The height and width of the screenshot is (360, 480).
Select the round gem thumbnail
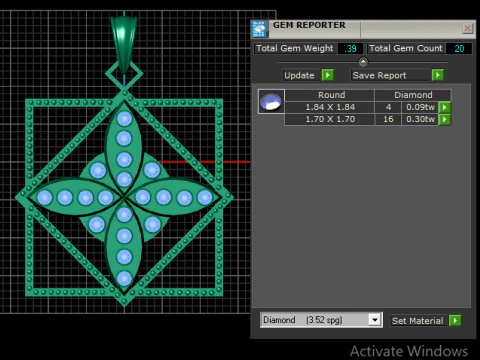click(x=271, y=101)
